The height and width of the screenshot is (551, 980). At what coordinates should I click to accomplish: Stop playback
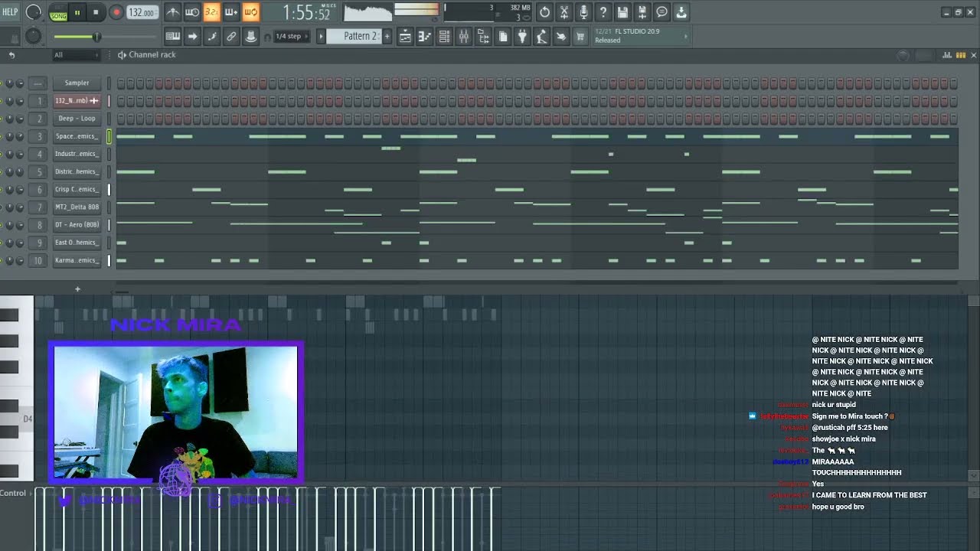96,12
